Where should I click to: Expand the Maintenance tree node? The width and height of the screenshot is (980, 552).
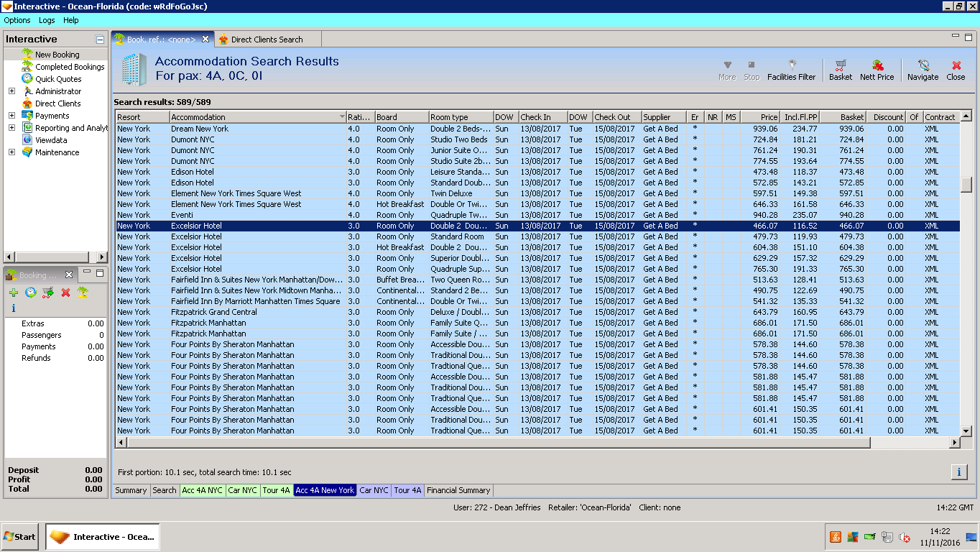[x=11, y=152]
